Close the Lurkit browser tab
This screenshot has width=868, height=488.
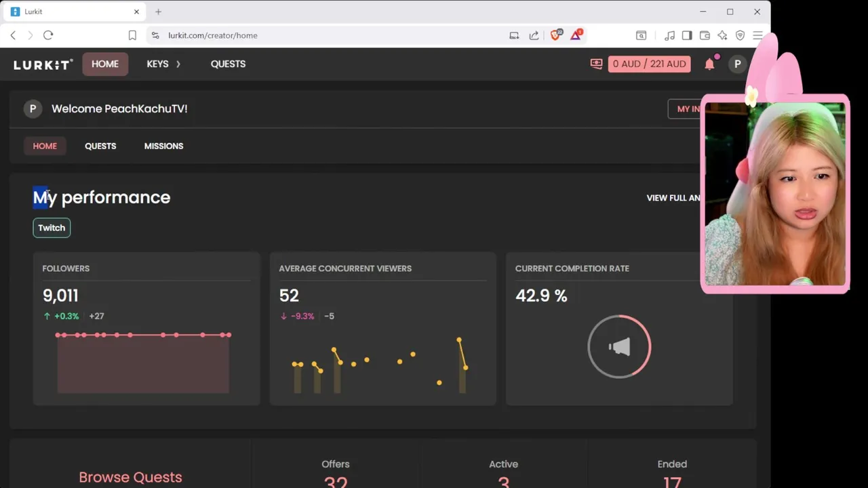coord(136,12)
